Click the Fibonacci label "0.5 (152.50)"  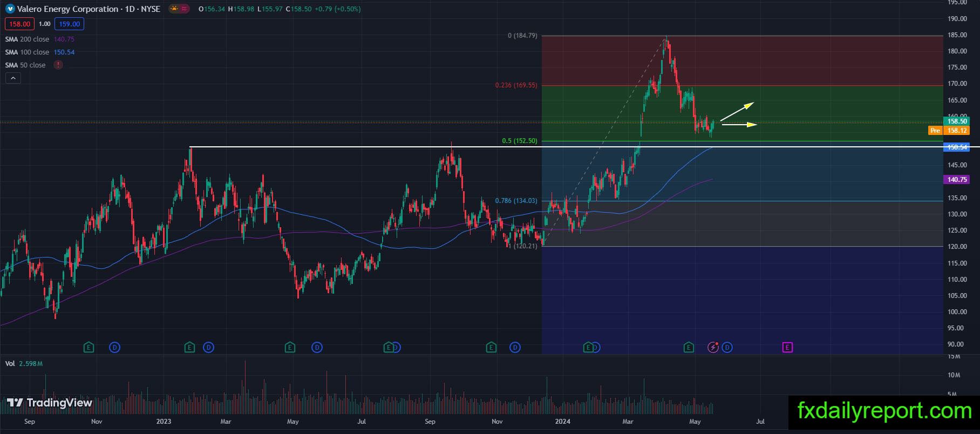tap(520, 141)
